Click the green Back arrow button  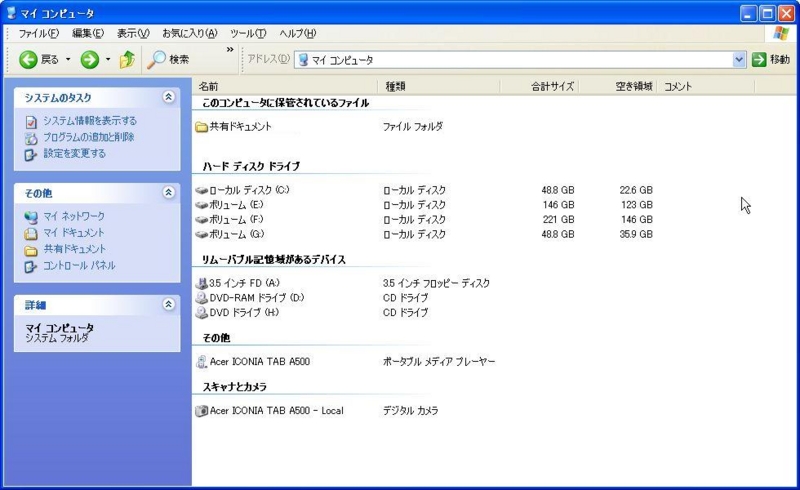pos(28,60)
